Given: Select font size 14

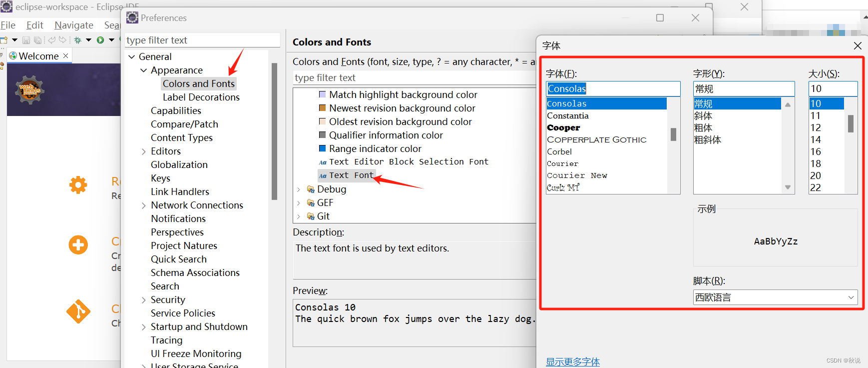Looking at the screenshot, I should click(816, 139).
